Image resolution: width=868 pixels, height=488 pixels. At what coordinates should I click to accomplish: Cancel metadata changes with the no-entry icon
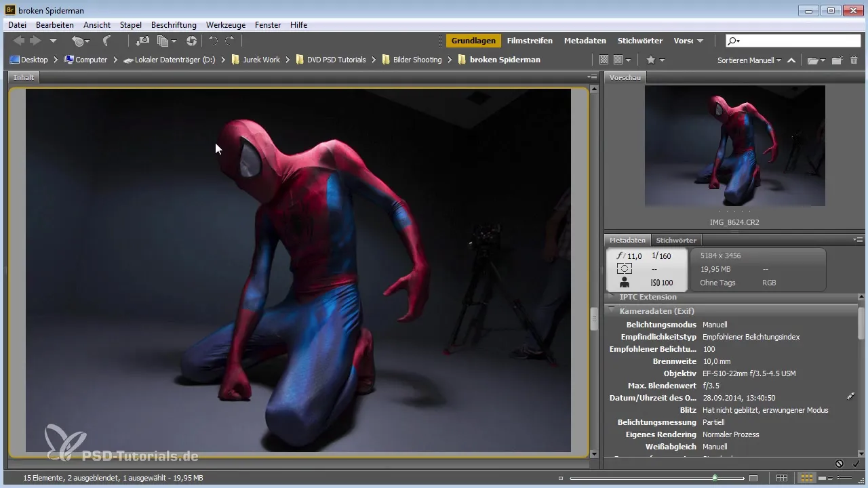840,464
